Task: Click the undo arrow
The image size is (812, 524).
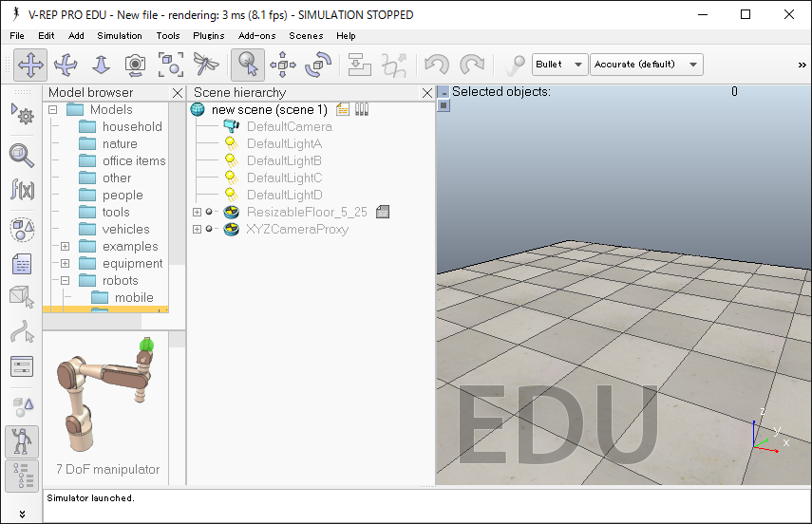Action: [x=437, y=65]
